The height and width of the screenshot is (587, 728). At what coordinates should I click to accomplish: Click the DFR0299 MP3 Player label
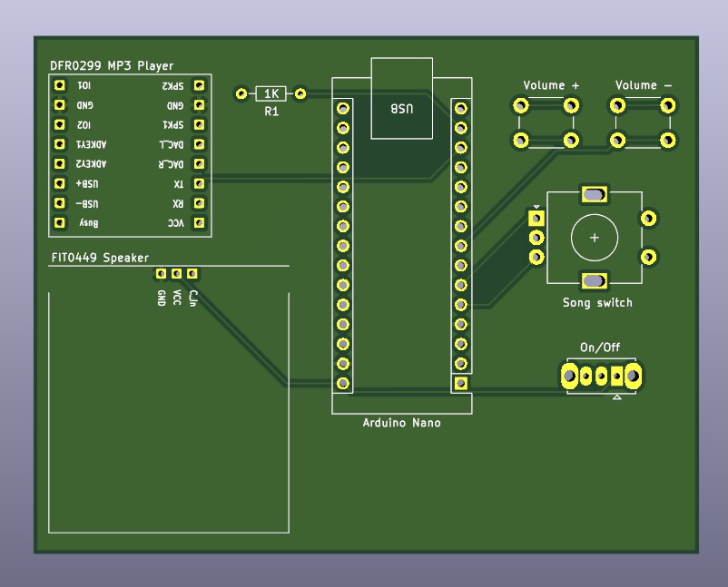click(112, 66)
